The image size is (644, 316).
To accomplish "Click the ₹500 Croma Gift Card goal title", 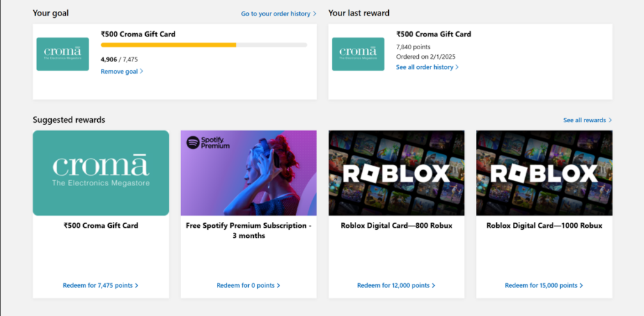I will coord(138,34).
